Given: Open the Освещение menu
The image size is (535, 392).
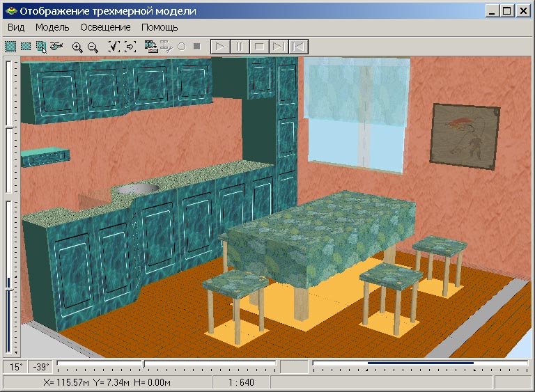Looking at the screenshot, I should pos(105,27).
